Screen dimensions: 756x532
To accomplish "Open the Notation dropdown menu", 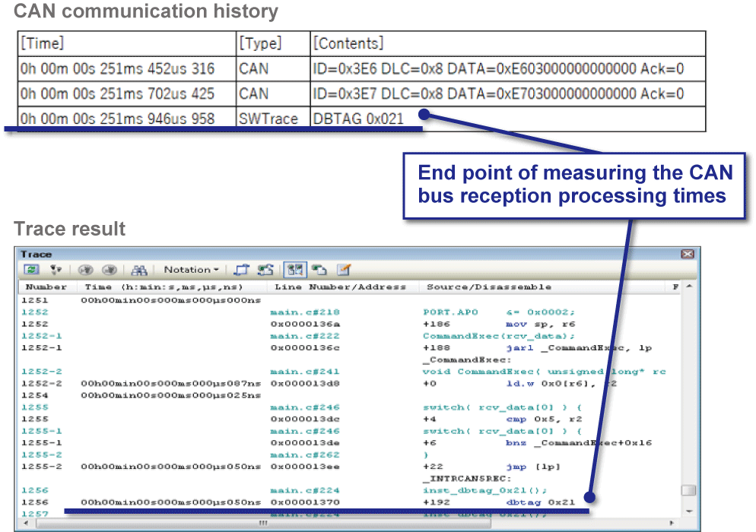I will (192, 270).
